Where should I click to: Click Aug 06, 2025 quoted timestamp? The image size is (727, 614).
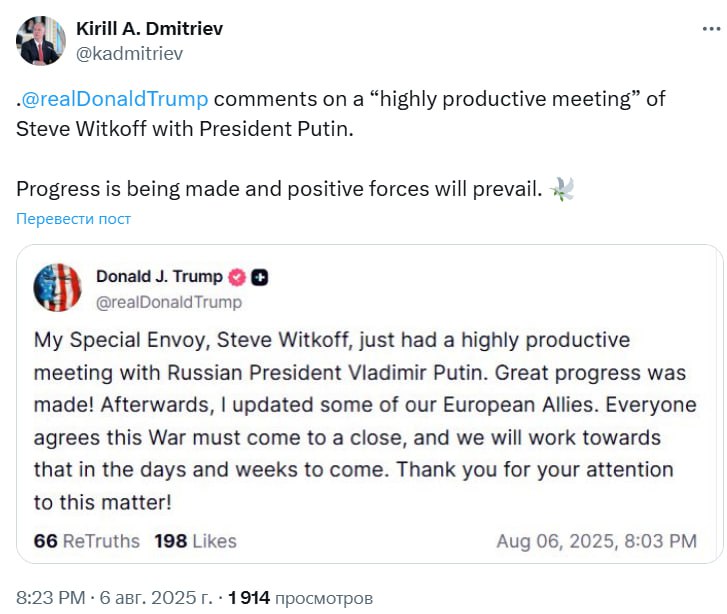click(x=596, y=541)
